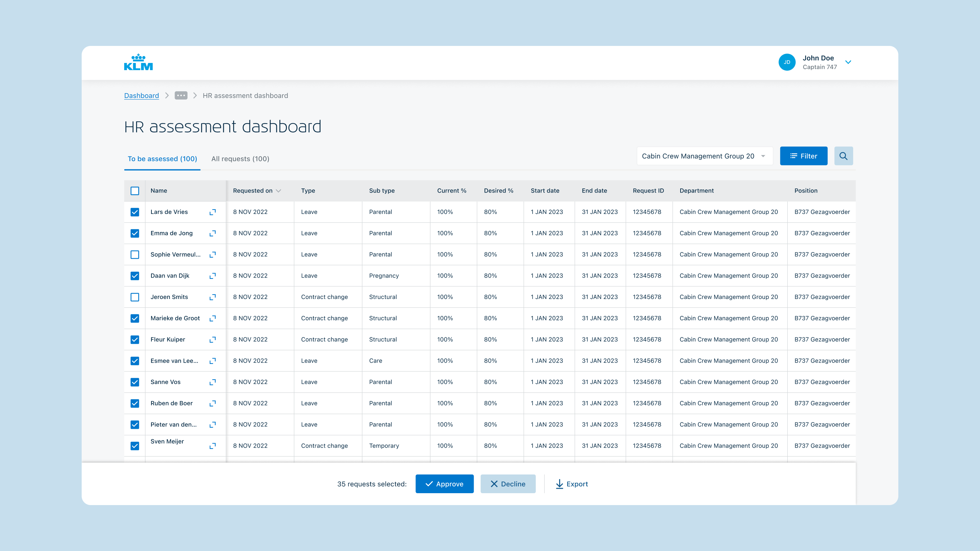Select To be assessed (100) tab
Screen dimensions: 980x551
click(x=162, y=159)
